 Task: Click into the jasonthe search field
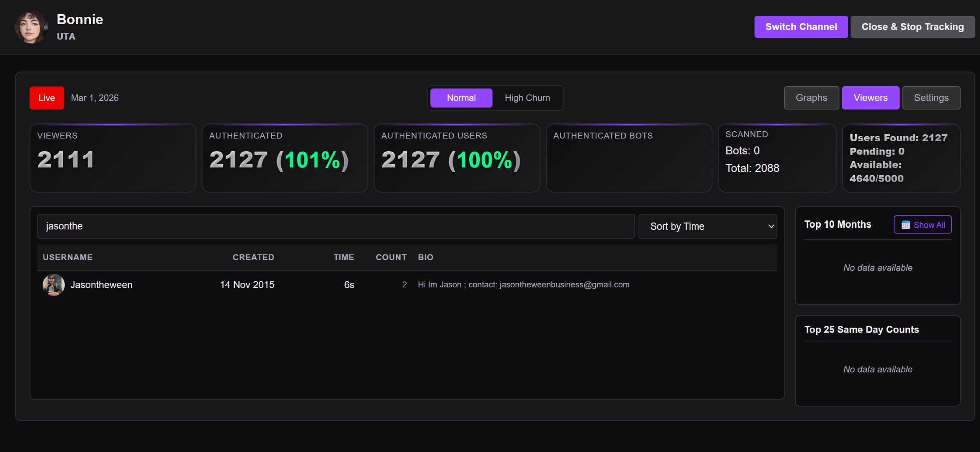click(x=335, y=226)
